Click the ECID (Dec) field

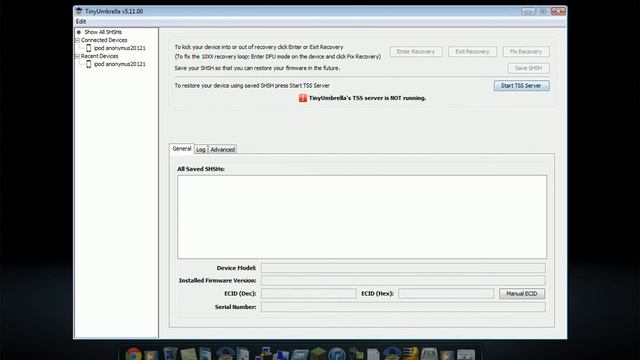(x=309, y=293)
